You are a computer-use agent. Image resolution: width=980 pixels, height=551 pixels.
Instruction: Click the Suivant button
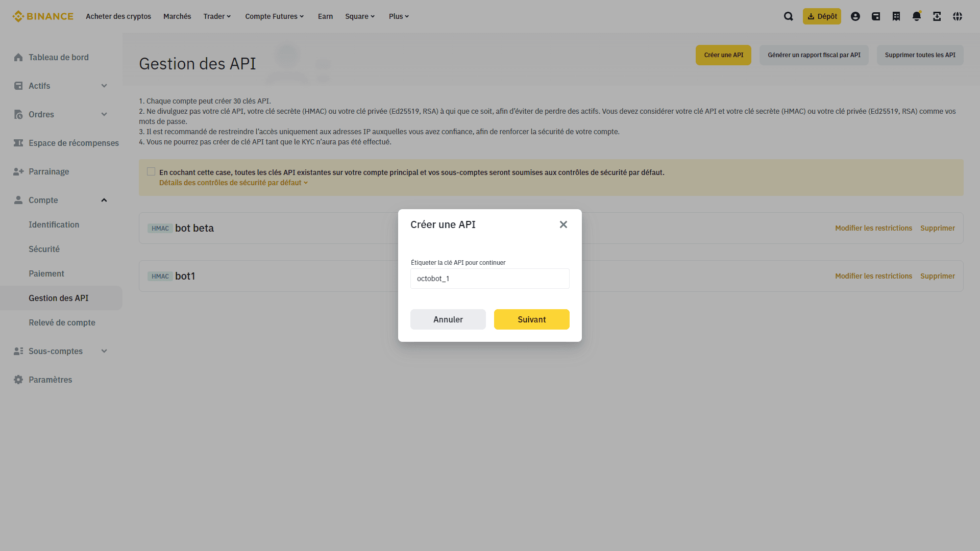click(x=532, y=319)
